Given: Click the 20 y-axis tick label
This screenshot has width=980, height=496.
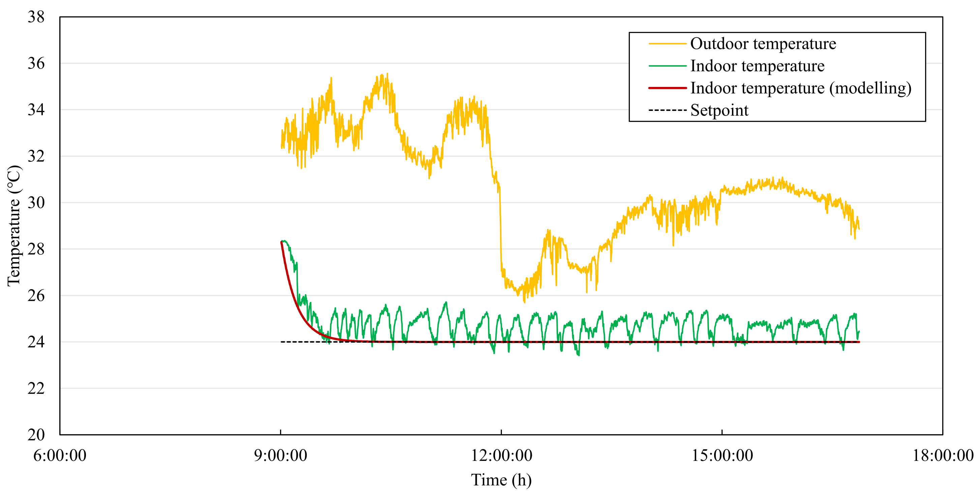Looking at the screenshot, I should [36, 434].
